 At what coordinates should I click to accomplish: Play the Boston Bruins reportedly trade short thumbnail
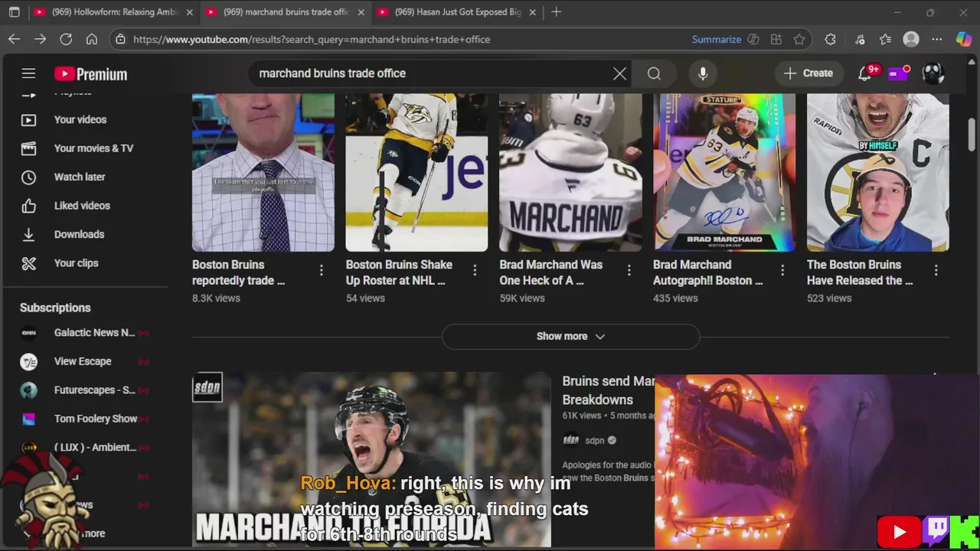(263, 173)
